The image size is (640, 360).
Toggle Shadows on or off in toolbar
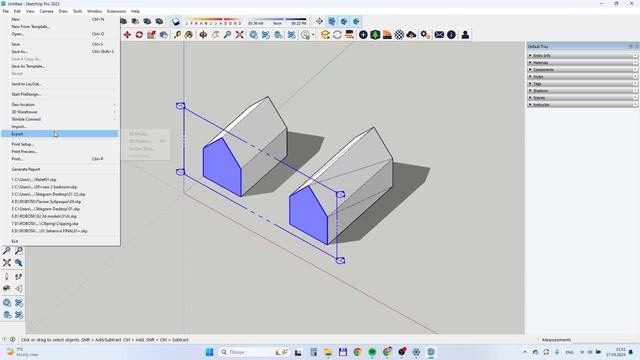pos(176,21)
